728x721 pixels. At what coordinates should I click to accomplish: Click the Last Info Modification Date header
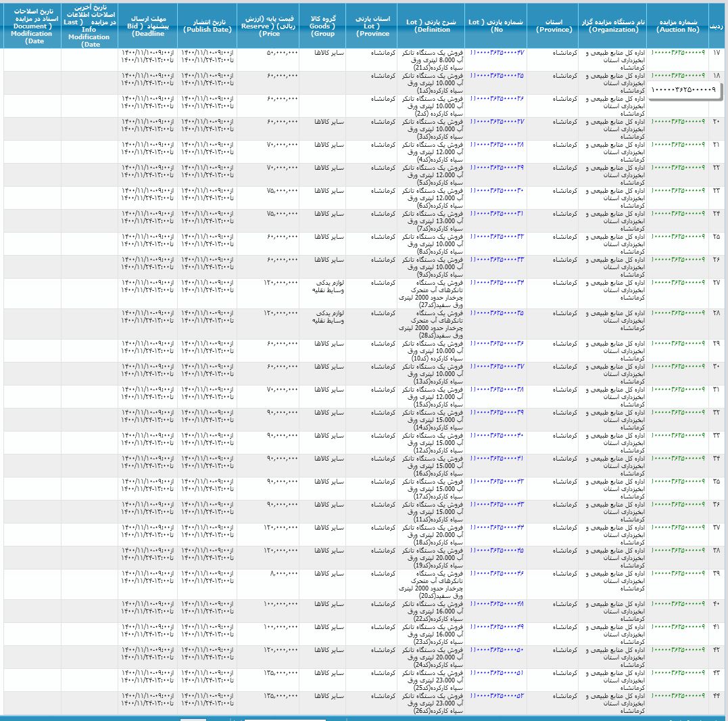point(89,26)
